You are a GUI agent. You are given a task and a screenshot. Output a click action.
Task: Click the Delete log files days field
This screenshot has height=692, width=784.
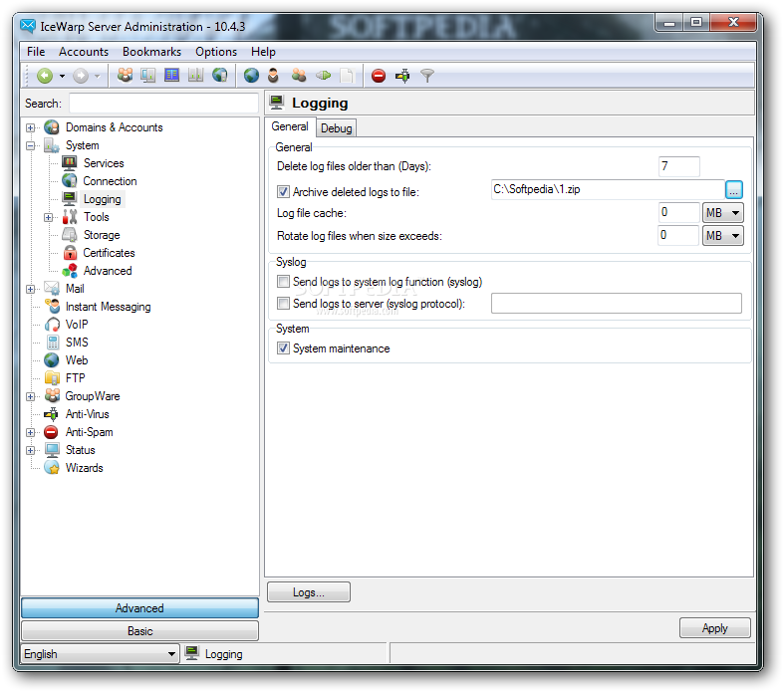679,166
